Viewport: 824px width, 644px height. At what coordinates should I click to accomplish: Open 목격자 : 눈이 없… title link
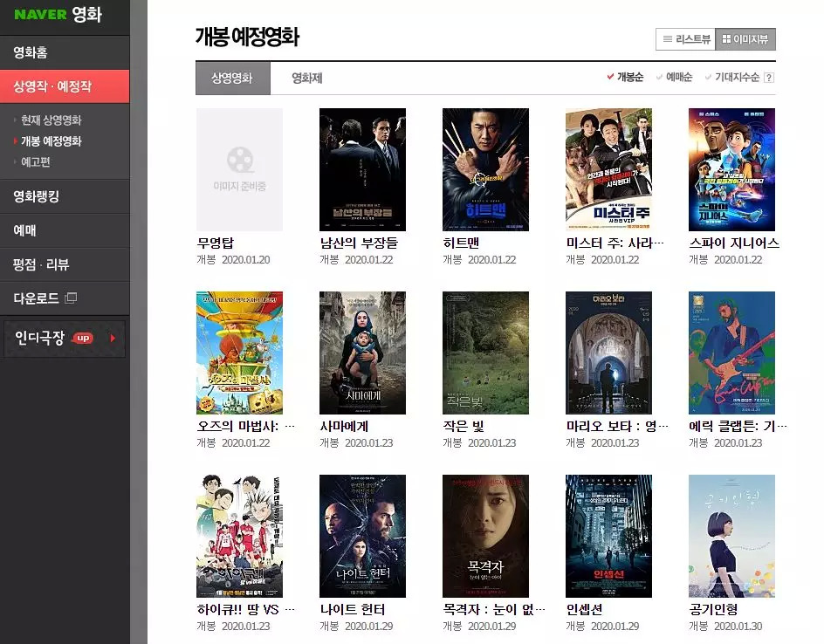493,610
